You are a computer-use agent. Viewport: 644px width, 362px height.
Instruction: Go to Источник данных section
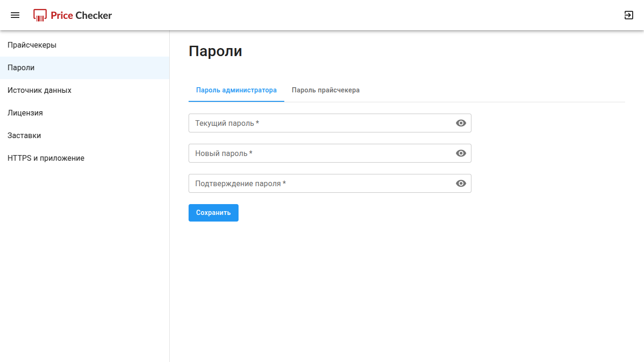tap(85, 90)
